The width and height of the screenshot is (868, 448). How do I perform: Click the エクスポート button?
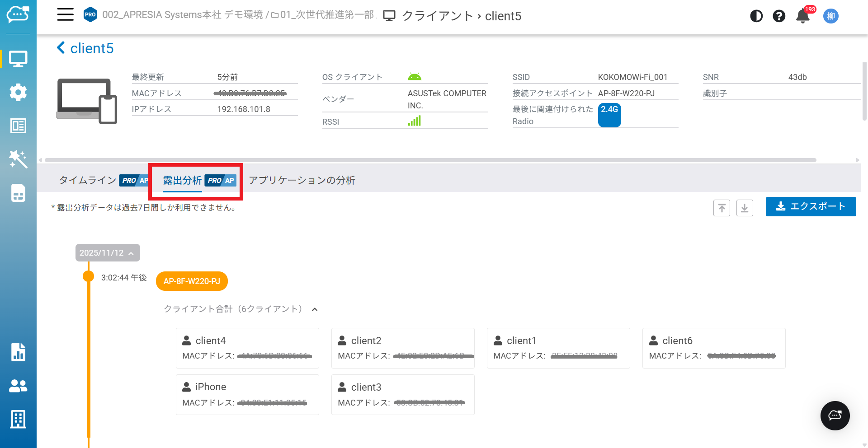[811, 206]
